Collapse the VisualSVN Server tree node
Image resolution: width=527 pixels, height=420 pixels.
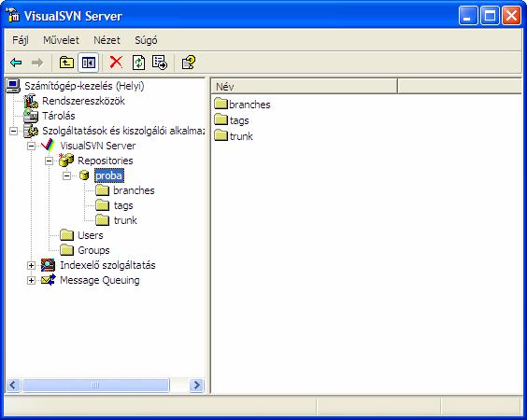point(31,146)
